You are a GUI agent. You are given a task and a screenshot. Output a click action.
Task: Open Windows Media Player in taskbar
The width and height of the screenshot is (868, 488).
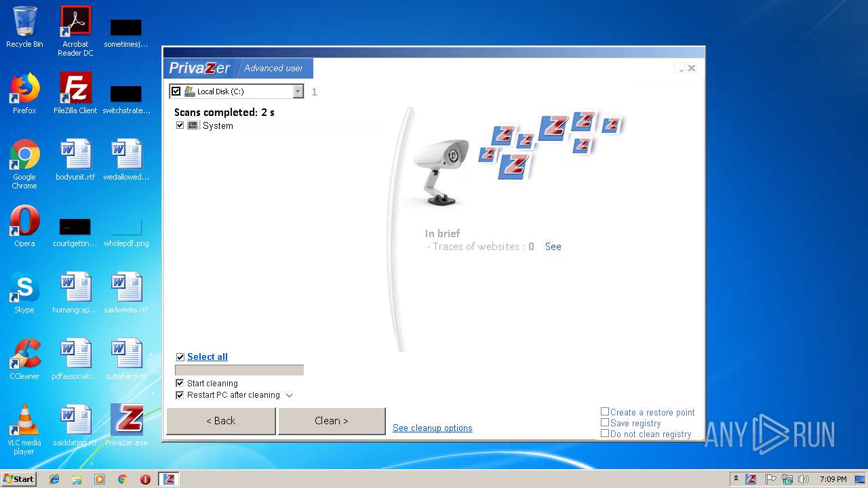[100, 479]
